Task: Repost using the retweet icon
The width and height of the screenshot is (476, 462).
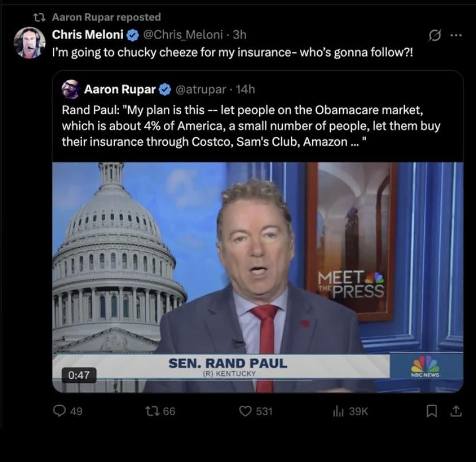Action: 152,411
